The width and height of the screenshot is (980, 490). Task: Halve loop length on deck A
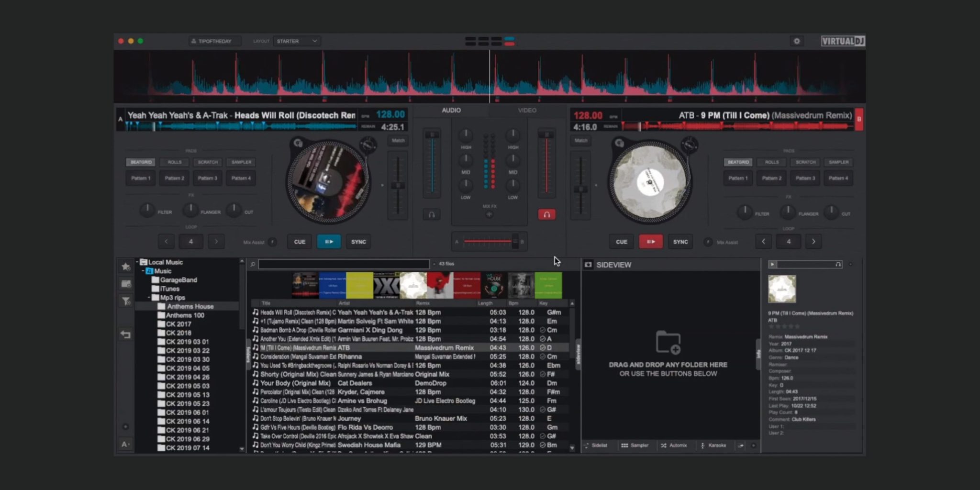click(166, 242)
